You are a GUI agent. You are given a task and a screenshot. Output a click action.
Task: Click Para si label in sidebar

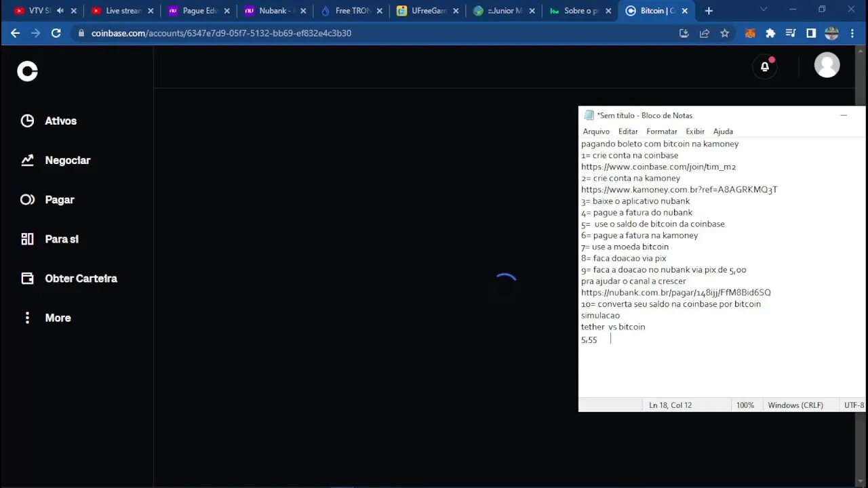[62, 239]
